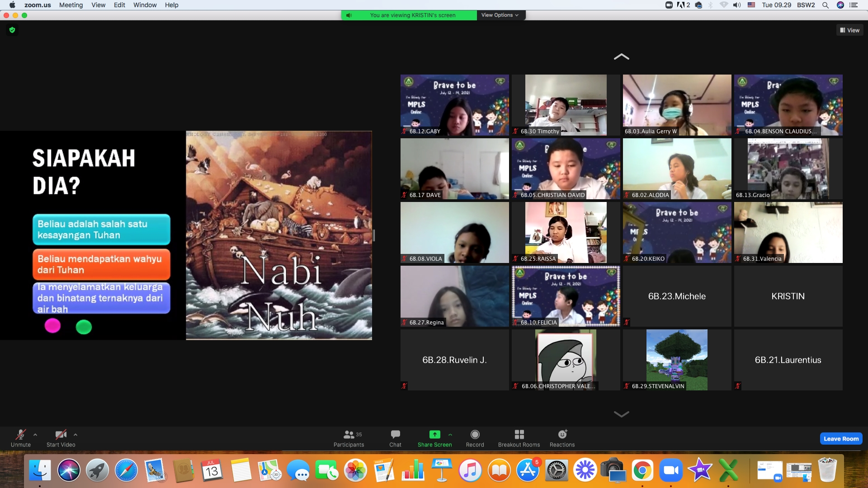
Task: Open Notes app in Dock
Action: point(241,471)
